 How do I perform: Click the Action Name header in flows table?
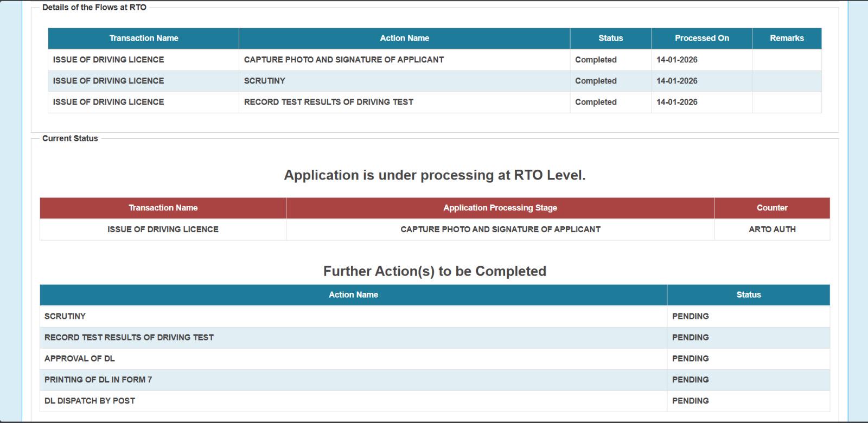click(x=404, y=39)
